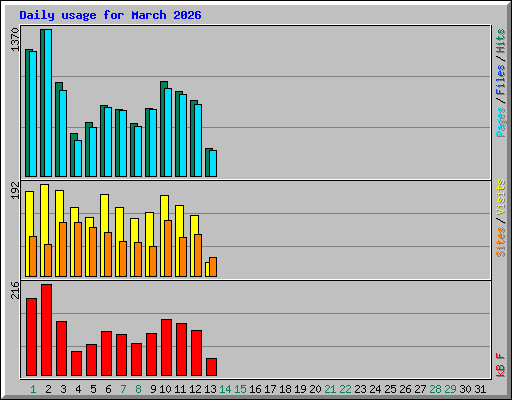Click the red KB bar for day 10
Viewport: 512px width, 400px height.
(x=166, y=347)
